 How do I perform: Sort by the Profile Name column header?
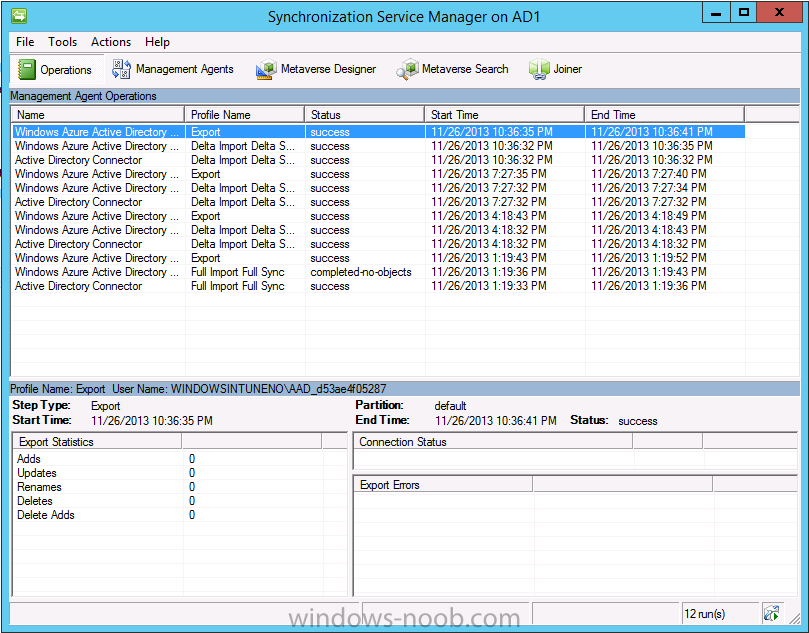tap(245, 115)
